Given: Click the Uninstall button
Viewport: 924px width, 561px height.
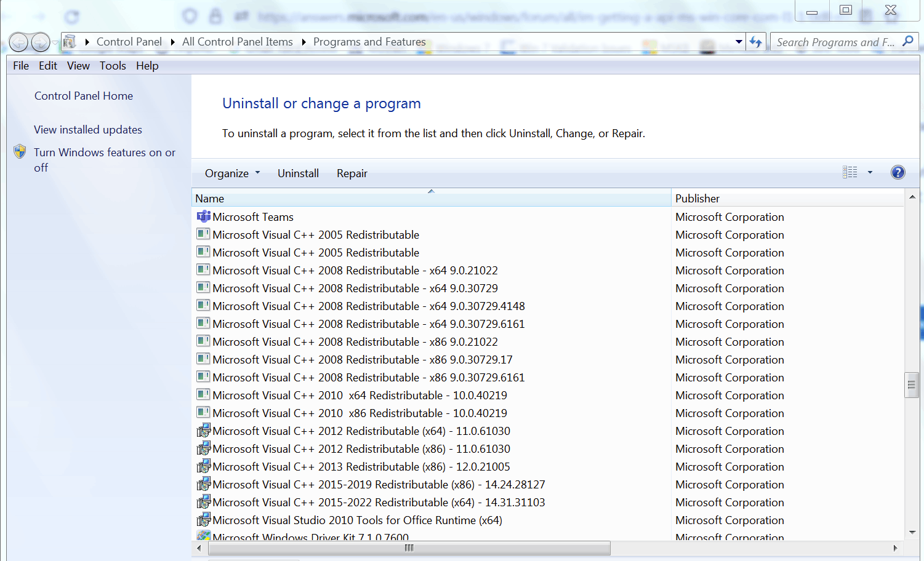Looking at the screenshot, I should pyautogui.click(x=298, y=173).
